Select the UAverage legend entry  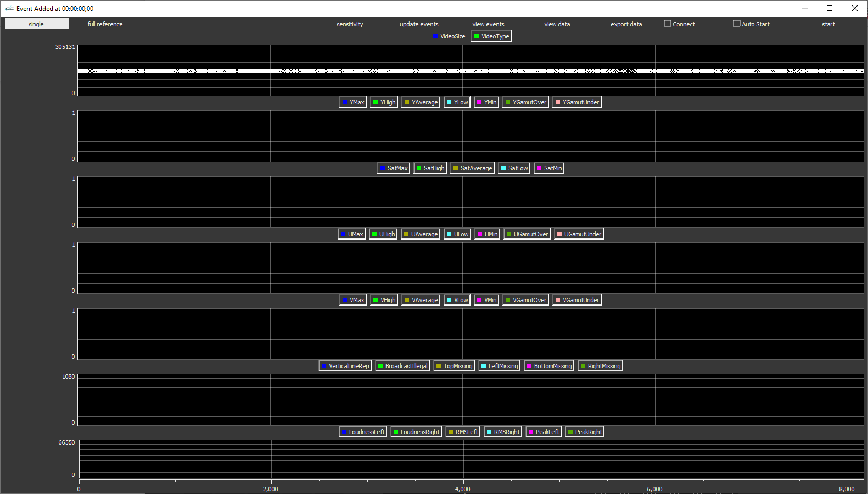click(421, 234)
